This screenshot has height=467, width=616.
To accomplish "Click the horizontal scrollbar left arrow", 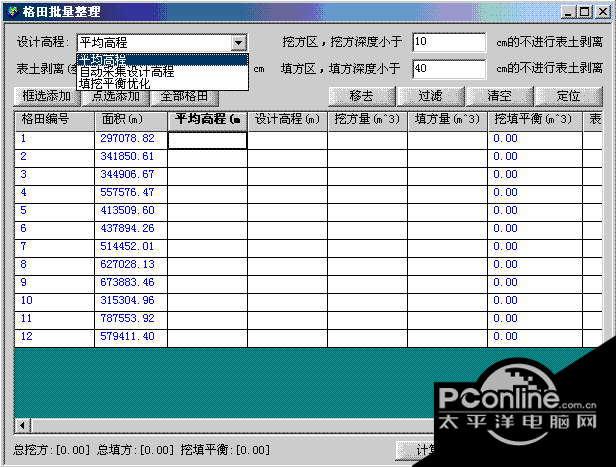I will pyautogui.click(x=23, y=425).
